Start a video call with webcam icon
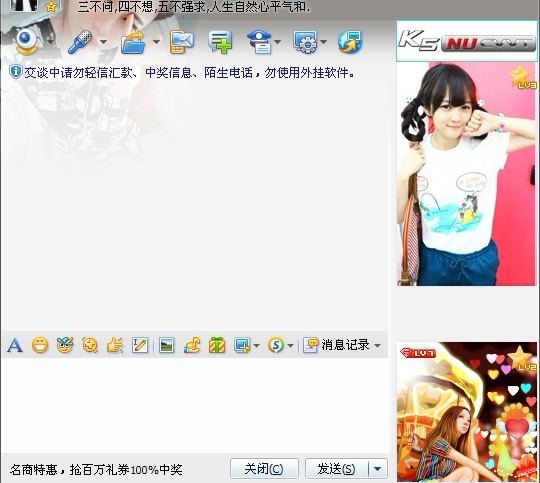Screen dimensions: 540x483 click(x=27, y=42)
